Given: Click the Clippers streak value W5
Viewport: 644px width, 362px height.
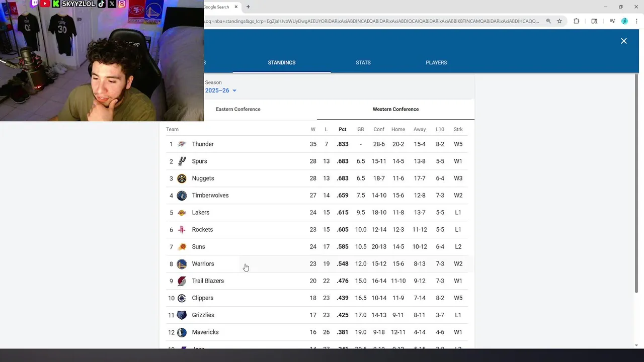Looking at the screenshot, I should [458, 298].
